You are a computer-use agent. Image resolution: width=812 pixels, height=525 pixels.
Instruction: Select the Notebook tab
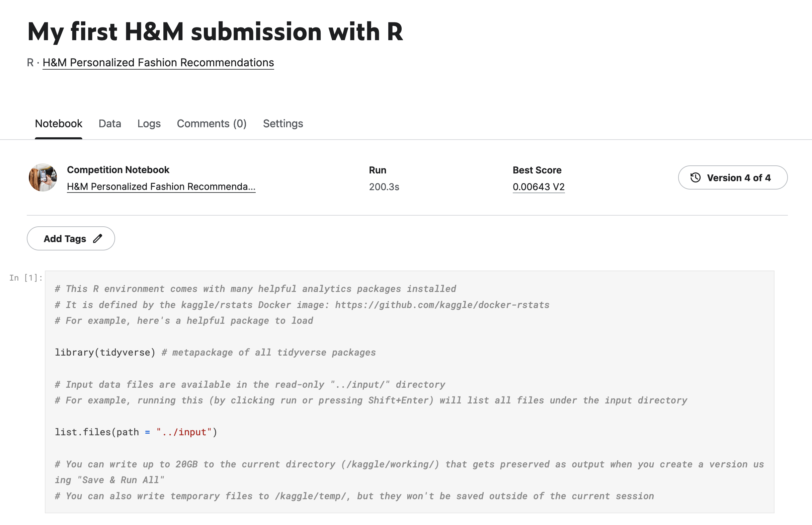tap(59, 124)
